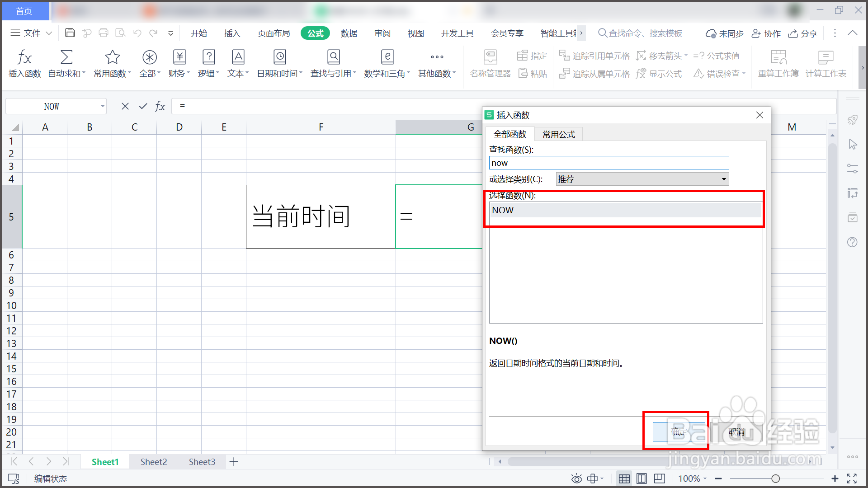This screenshot has width=868, height=488.
Task: Click the common functions star icon
Action: point(112,58)
